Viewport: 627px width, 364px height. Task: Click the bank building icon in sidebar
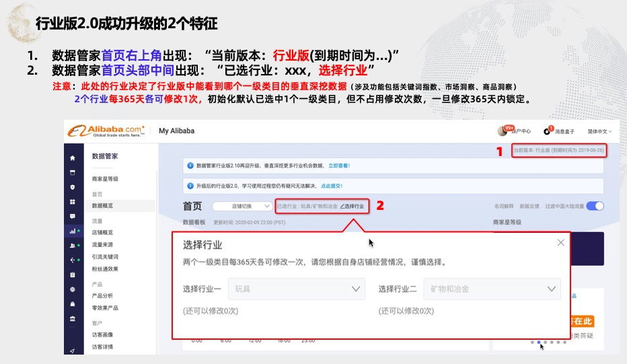click(73, 319)
